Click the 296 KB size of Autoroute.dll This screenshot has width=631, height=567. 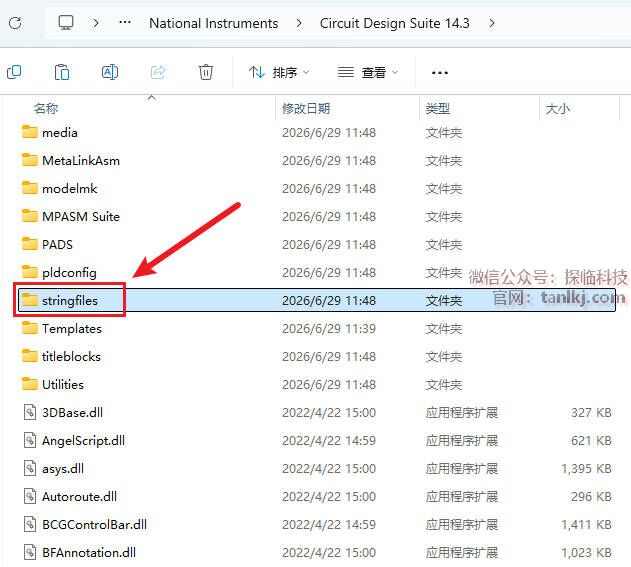point(591,497)
